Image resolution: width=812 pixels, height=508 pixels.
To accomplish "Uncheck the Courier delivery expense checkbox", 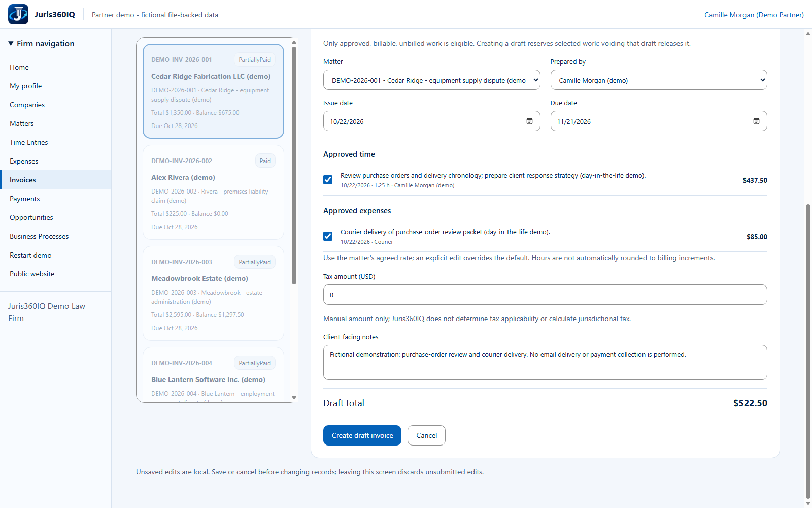I will click(x=328, y=236).
